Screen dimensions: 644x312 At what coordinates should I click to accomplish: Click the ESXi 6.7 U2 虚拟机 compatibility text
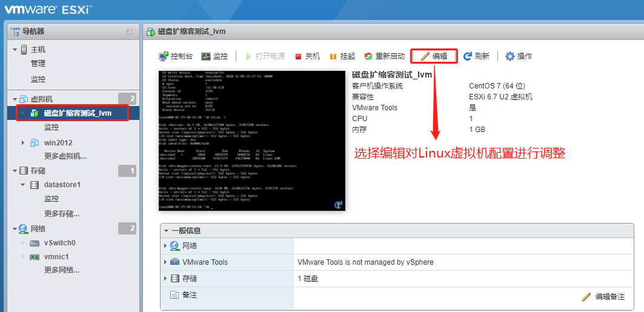coord(500,97)
